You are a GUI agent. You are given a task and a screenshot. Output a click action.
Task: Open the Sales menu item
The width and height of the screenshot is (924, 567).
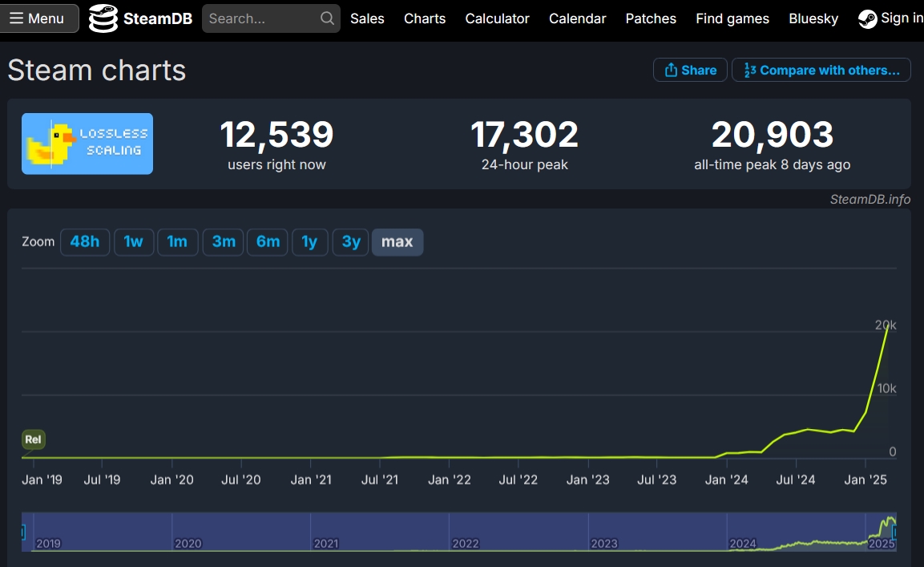coord(367,18)
